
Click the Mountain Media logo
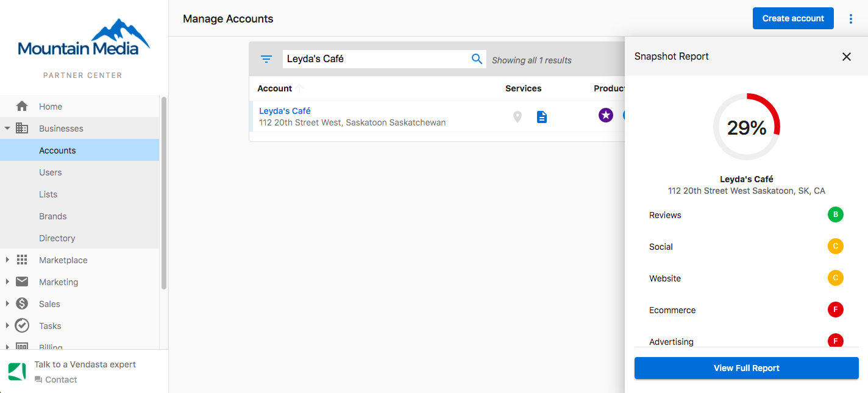pos(84,38)
